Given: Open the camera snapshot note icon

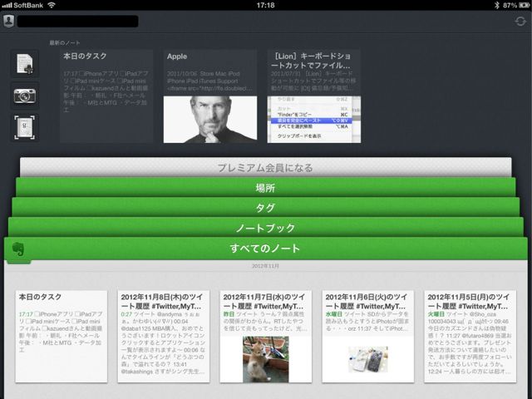Looking at the screenshot, I should (x=25, y=96).
